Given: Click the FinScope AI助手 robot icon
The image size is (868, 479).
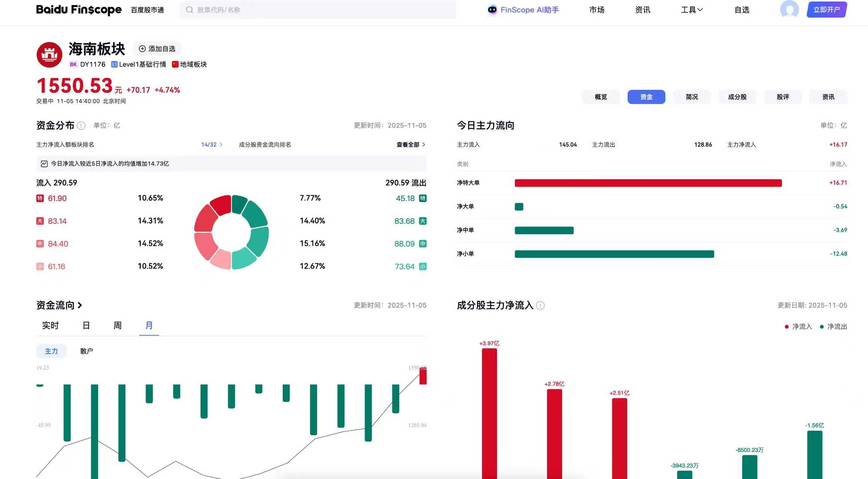Looking at the screenshot, I should [x=492, y=10].
